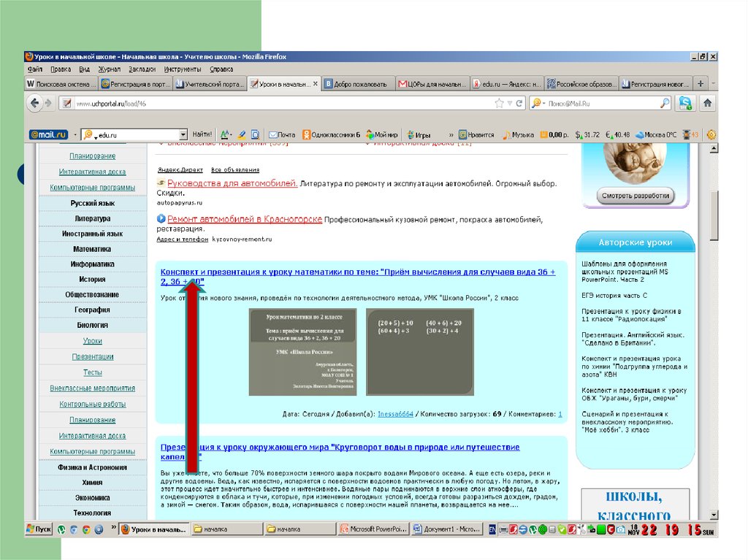Expand the URL bar history dropdown arrow

[511, 104]
